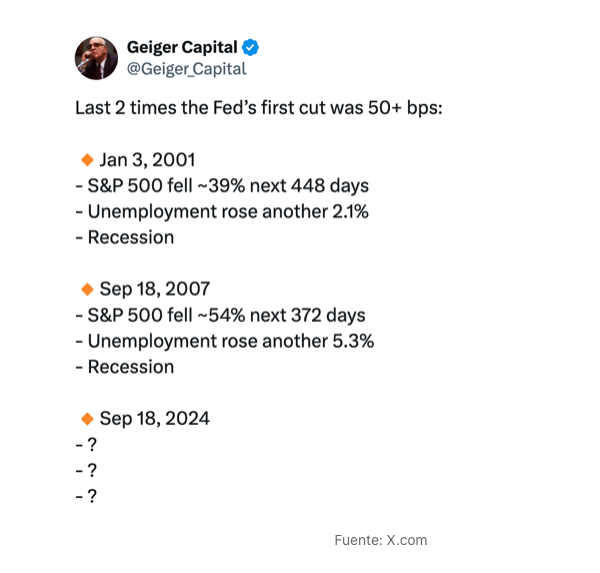Click the orange diamond beside Sep 18, 2007
Image resolution: width=600 pixels, height=573 pixels.
click(x=87, y=288)
